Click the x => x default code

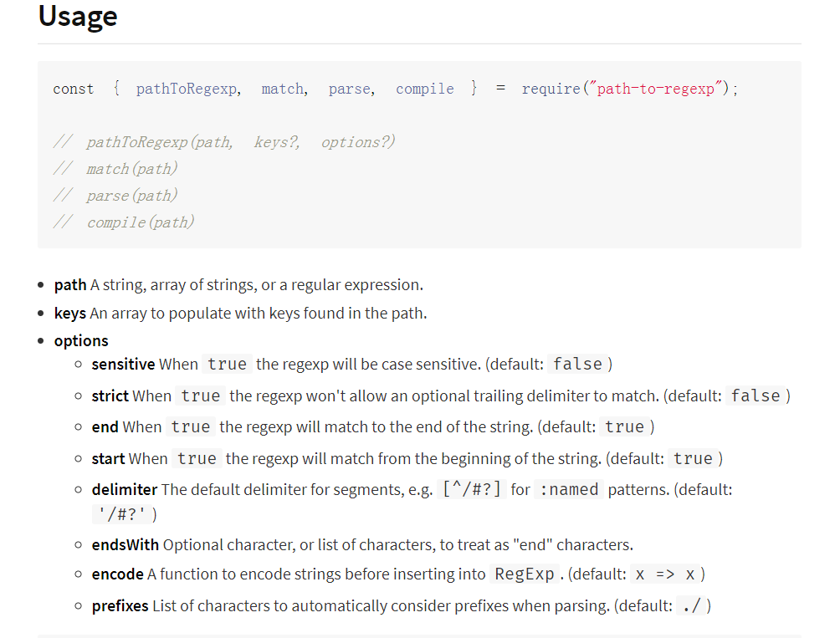tap(665, 574)
